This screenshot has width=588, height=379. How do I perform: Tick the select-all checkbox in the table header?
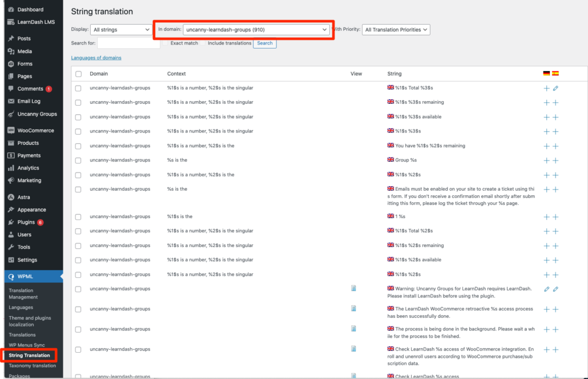[x=79, y=74]
